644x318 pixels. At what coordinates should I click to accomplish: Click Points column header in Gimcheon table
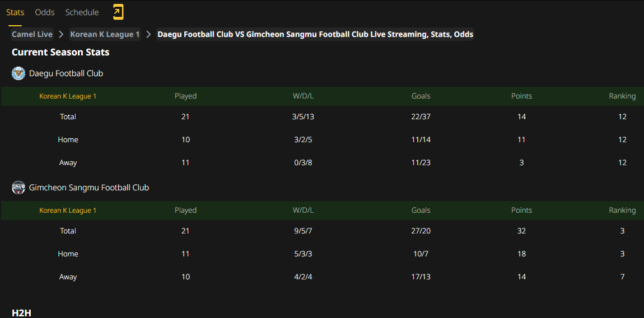point(521,211)
